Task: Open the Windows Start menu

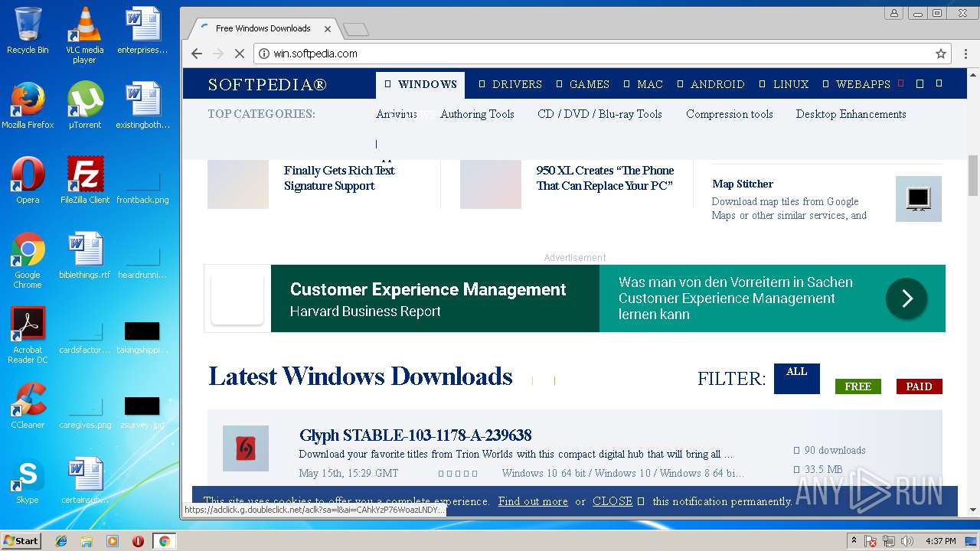Action: tap(21, 541)
